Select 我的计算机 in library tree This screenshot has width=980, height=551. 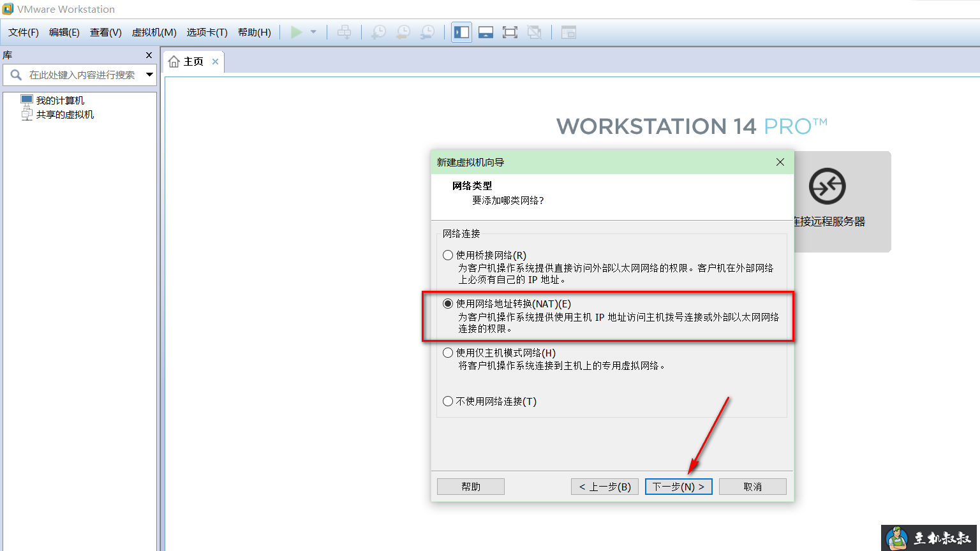pos(60,100)
